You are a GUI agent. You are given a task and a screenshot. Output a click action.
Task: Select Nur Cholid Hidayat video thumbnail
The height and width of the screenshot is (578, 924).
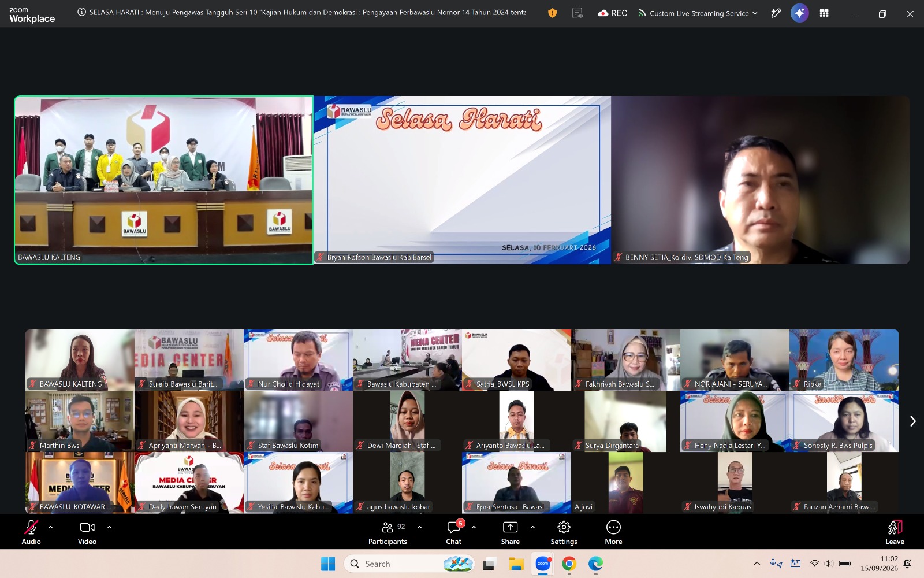click(x=298, y=360)
